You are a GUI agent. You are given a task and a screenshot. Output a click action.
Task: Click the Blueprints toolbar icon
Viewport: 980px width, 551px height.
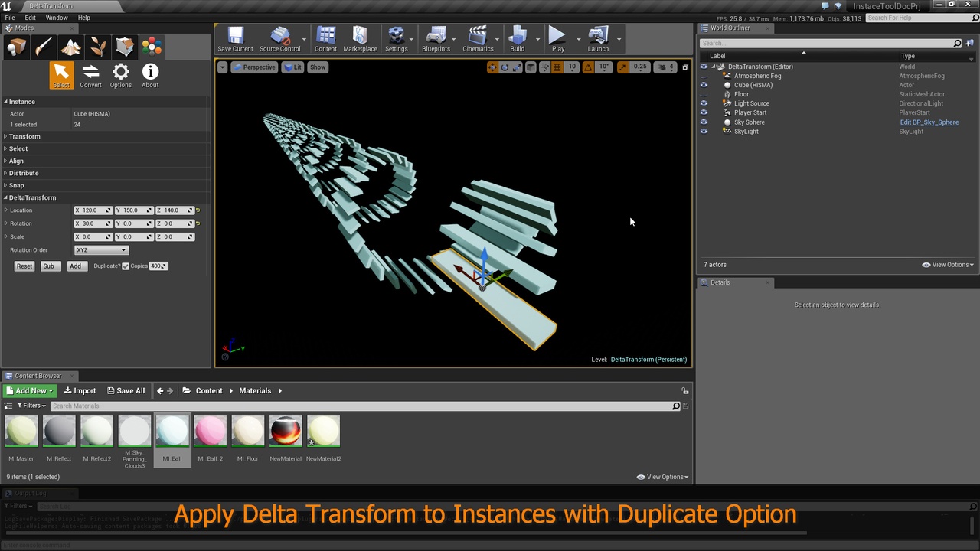pos(436,39)
